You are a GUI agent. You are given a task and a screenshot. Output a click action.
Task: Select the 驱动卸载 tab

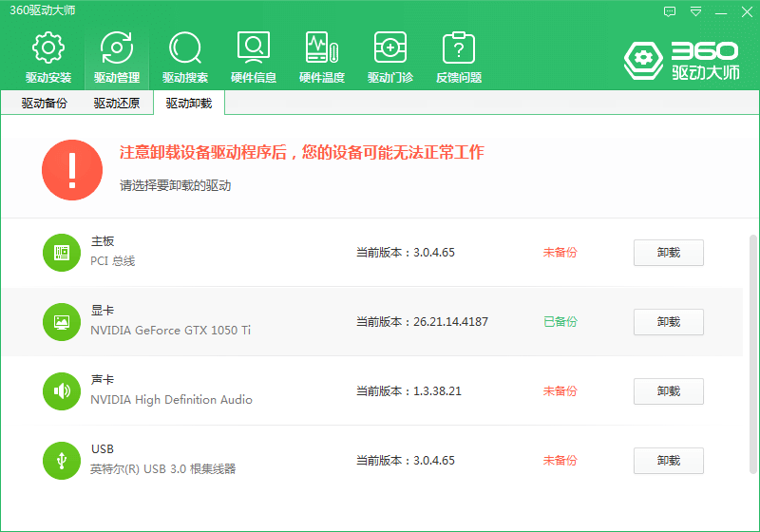click(189, 104)
